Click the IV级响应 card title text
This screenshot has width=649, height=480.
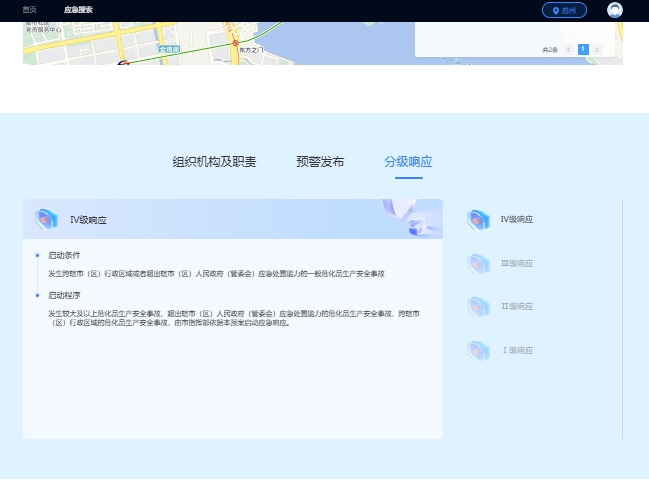tap(88, 220)
